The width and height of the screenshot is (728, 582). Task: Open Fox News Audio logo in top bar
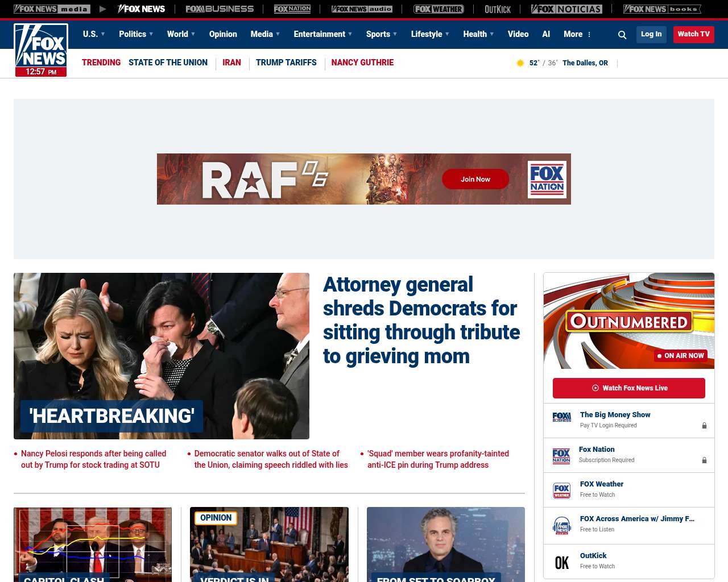362,9
